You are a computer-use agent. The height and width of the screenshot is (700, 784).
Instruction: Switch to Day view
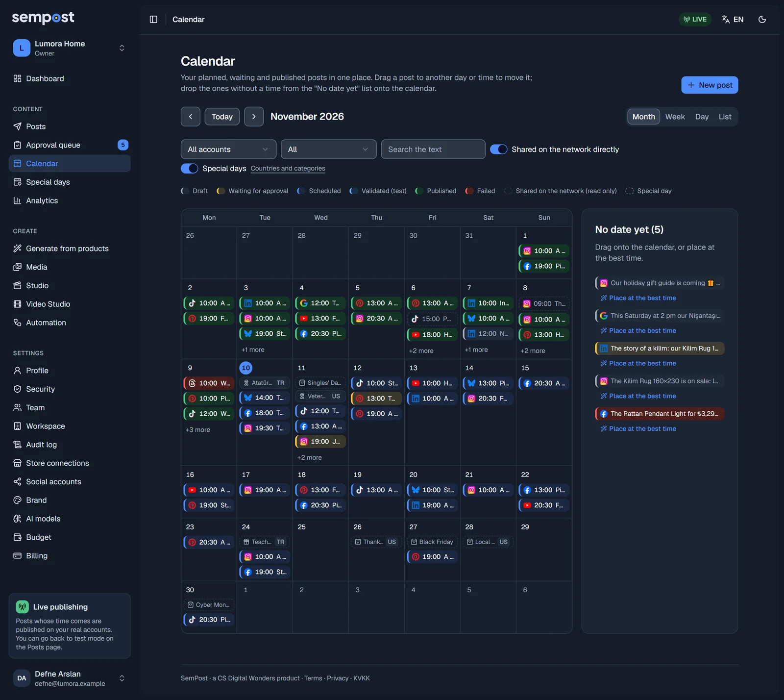(702, 117)
